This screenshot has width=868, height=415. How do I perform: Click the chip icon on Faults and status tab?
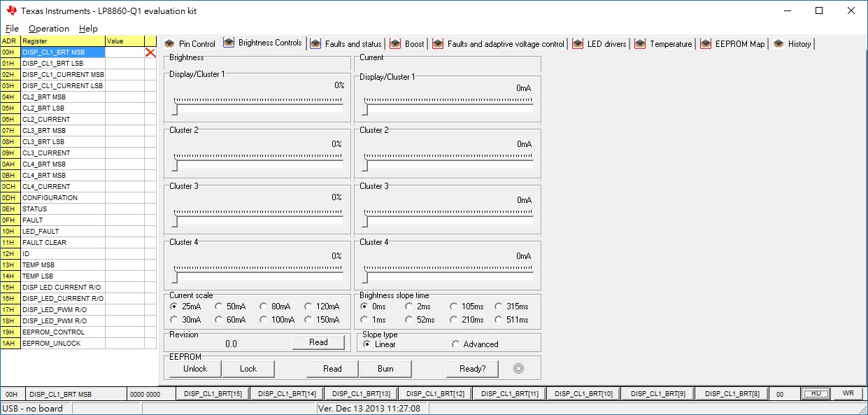[315, 44]
